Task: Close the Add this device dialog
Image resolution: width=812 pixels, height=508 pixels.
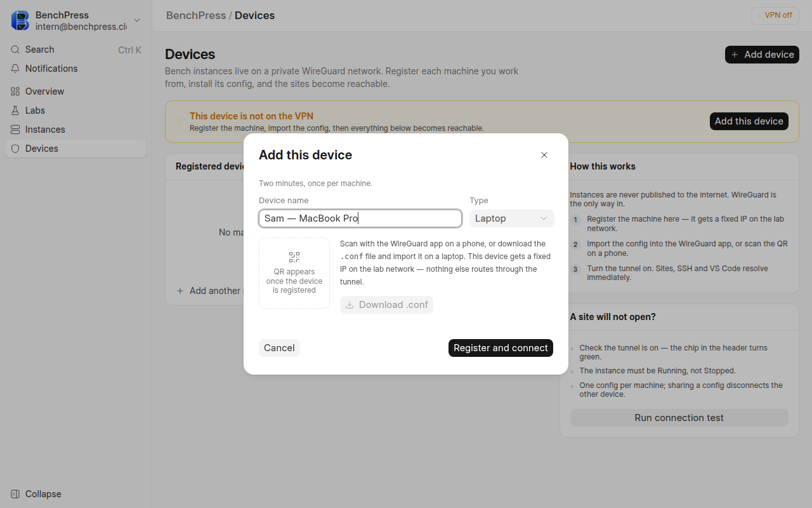Action: (x=544, y=155)
